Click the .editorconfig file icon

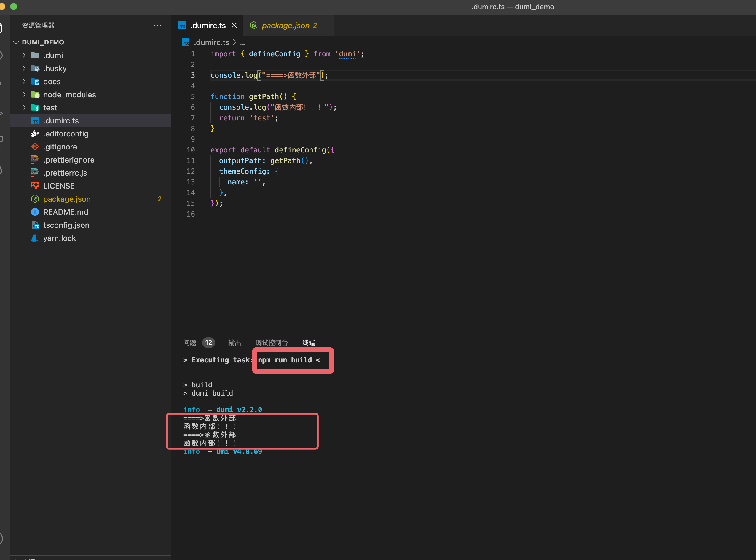(x=35, y=133)
